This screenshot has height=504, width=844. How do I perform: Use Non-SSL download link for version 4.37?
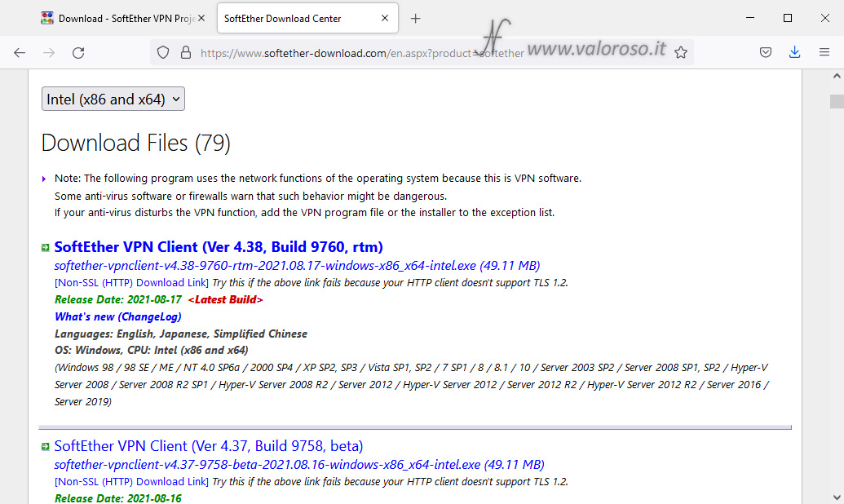131,481
